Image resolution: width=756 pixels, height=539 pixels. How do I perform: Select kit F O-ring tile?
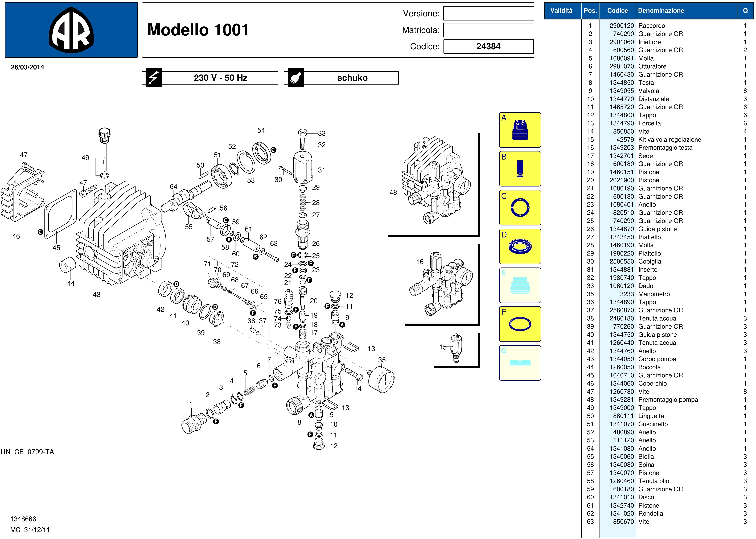(x=520, y=324)
